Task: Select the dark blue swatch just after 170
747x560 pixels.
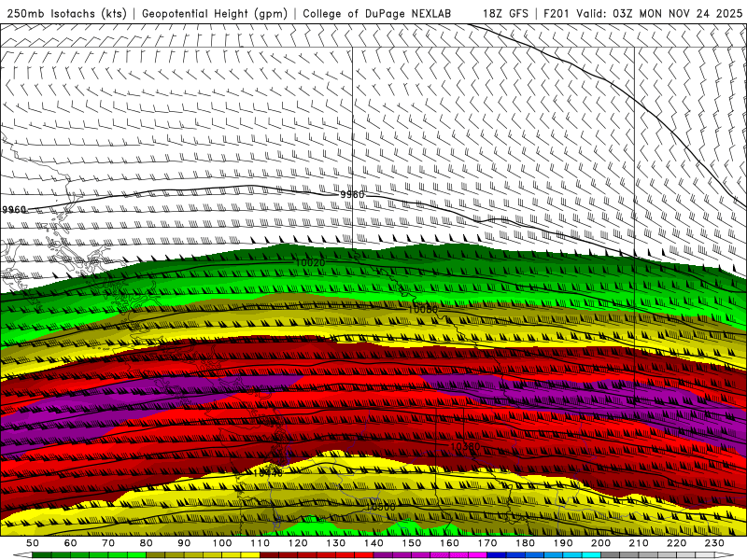Action: point(497,555)
